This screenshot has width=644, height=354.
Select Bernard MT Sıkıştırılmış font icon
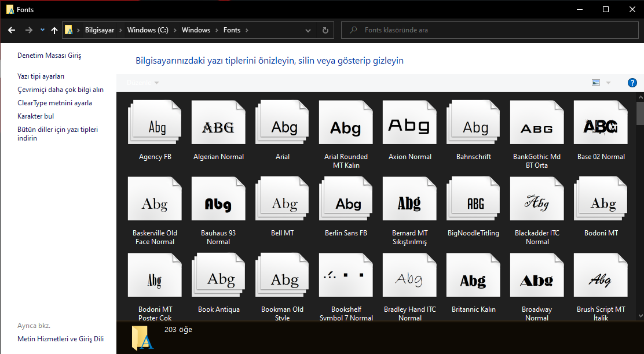pyautogui.click(x=409, y=198)
